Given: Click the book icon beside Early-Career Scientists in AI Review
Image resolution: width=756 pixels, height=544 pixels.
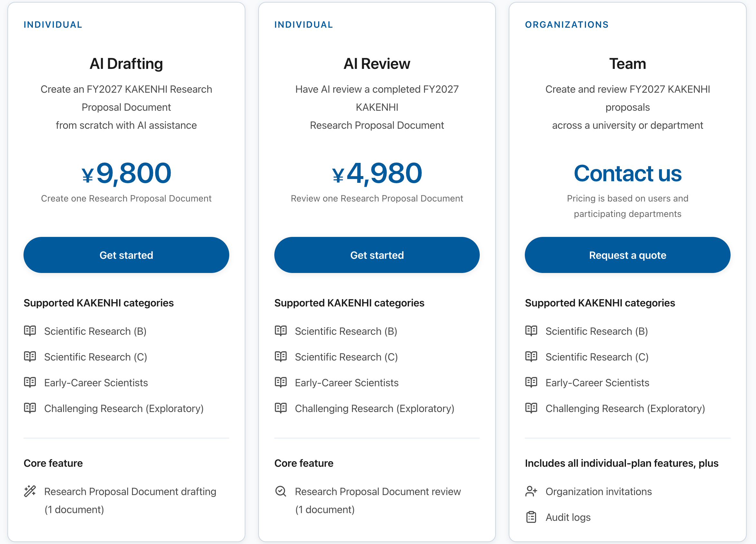Looking at the screenshot, I should tap(281, 382).
